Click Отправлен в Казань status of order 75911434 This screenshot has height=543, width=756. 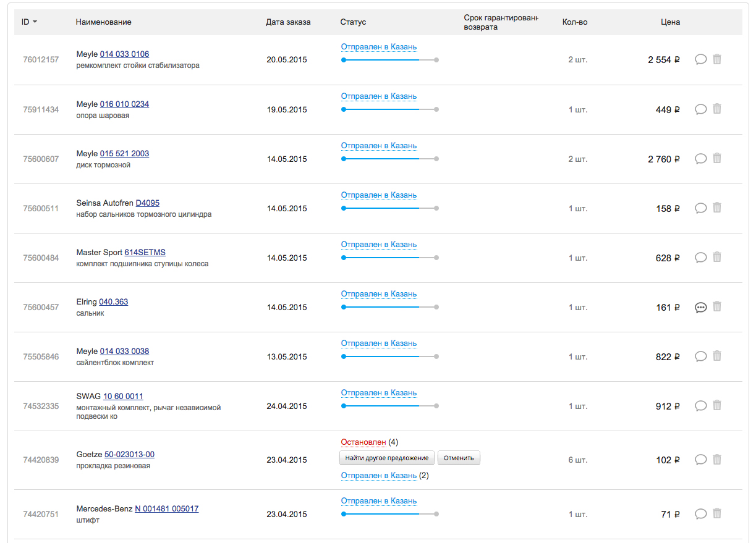point(379,96)
